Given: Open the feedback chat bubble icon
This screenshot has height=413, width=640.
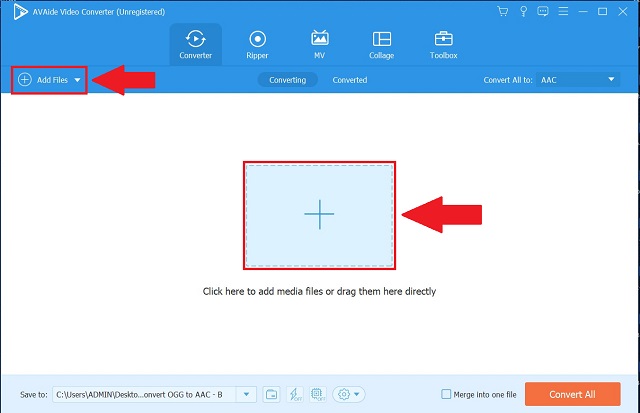Looking at the screenshot, I should click(x=541, y=12).
